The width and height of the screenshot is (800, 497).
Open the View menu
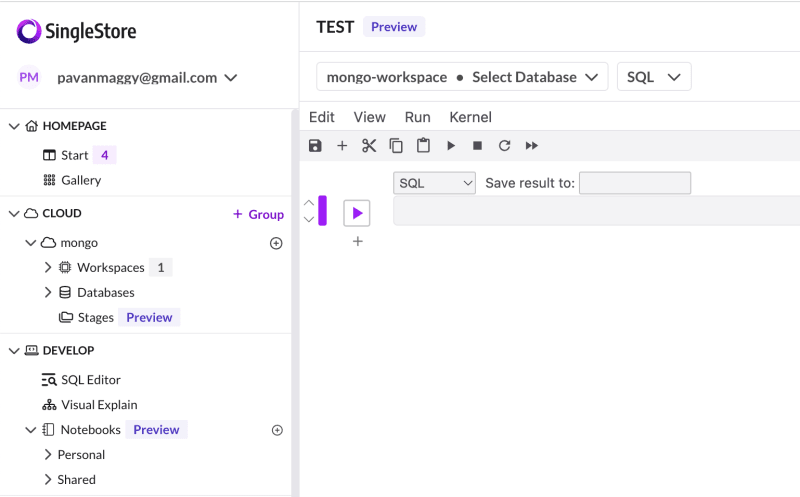click(x=369, y=117)
